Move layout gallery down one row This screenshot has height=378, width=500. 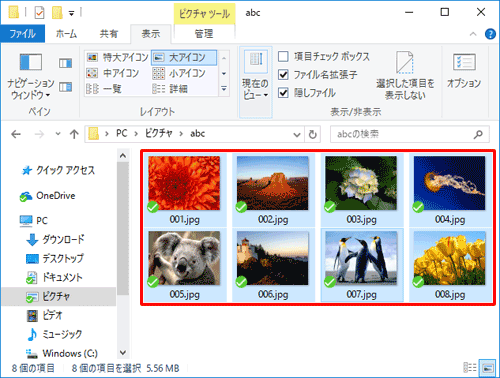[x=224, y=73]
